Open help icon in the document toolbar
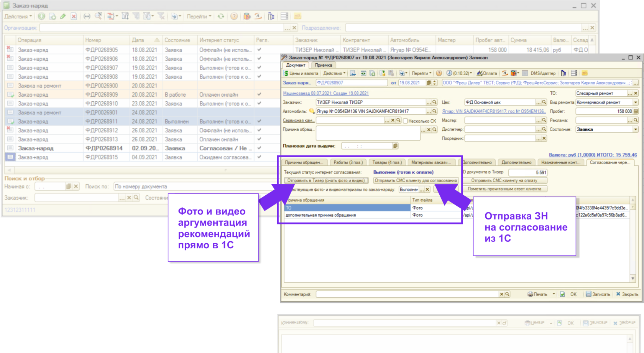 click(x=439, y=73)
